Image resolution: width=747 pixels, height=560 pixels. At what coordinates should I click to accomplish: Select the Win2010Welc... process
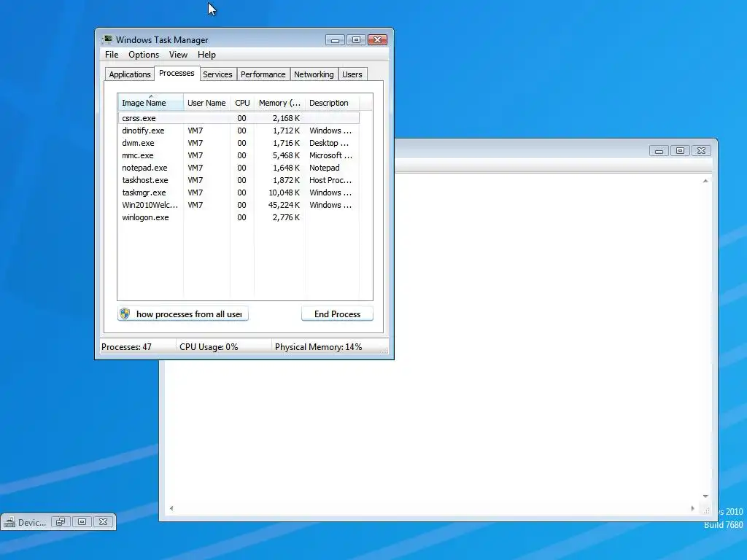pyautogui.click(x=239, y=205)
